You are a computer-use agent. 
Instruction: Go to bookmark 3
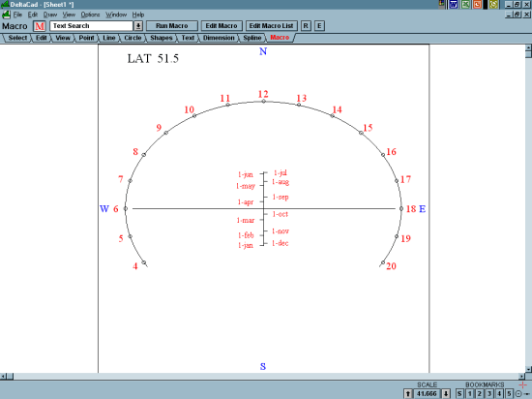(x=489, y=393)
